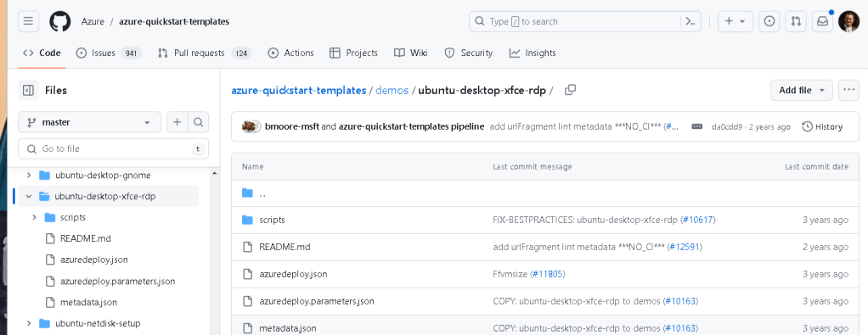The image size is (868, 335).
Task: Click the scripts folder icon in file list
Action: click(x=247, y=220)
